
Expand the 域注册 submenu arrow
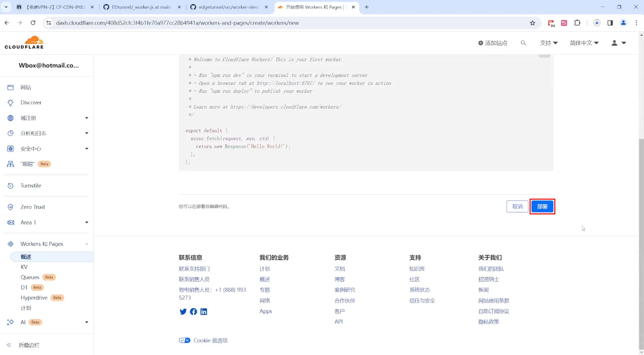click(87, 118)
